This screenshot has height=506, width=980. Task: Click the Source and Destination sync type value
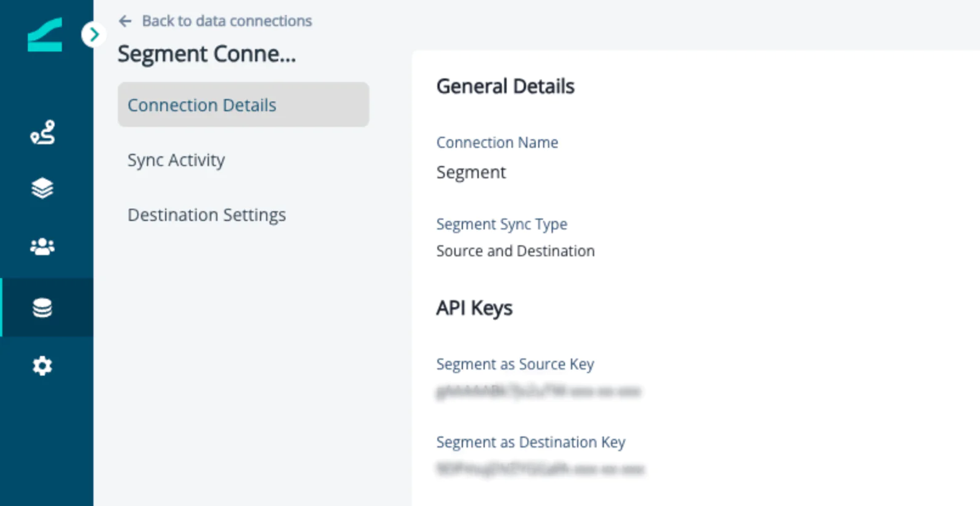(x=515, y=251)
